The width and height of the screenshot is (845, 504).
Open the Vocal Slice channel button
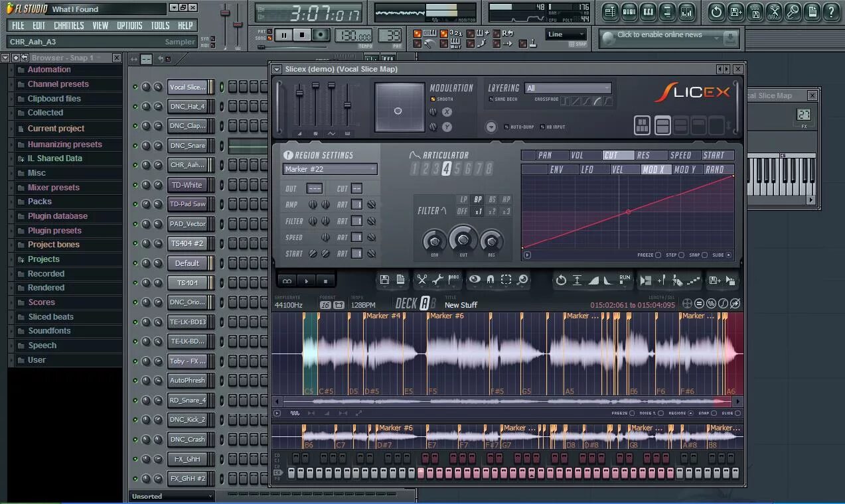click(x=187, y=87)
